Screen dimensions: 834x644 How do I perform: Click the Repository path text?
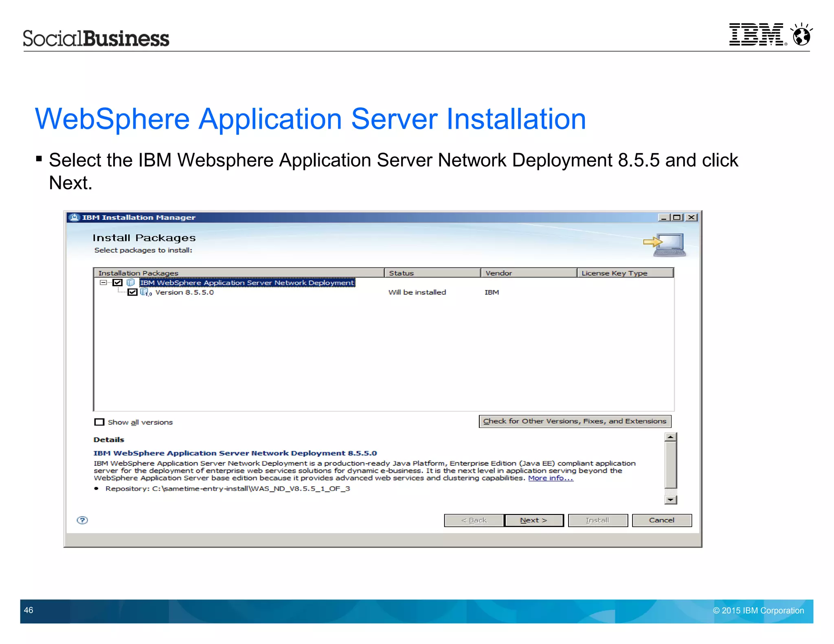228,488
